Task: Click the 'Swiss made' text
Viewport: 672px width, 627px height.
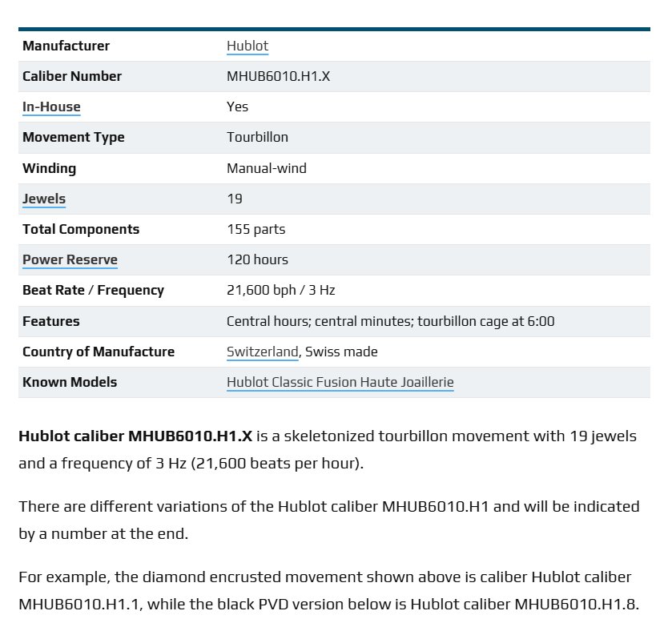Action: [x=341, y=352]
